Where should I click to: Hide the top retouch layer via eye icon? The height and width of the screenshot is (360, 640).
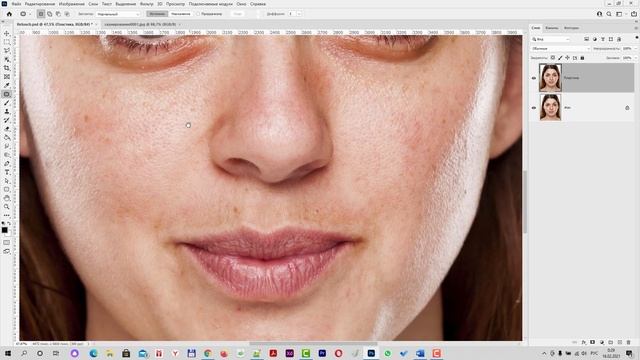tap(533, 78)
